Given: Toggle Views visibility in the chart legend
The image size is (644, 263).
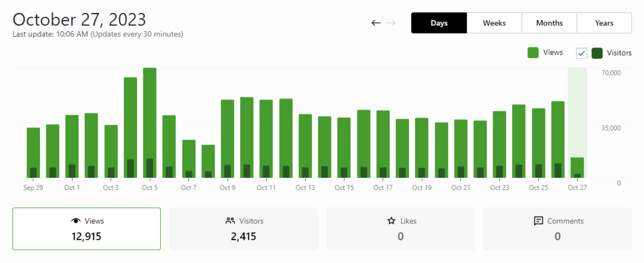Looking at the screenshot, I should pos(533,52).
